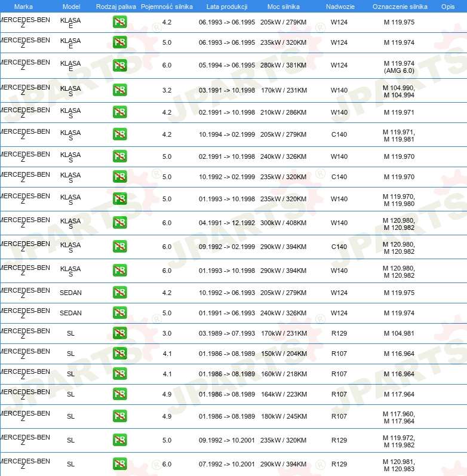The image size is (467, 476).
Task: Click fuel icon in the 10.1994 C140 row
Action: 119,134
